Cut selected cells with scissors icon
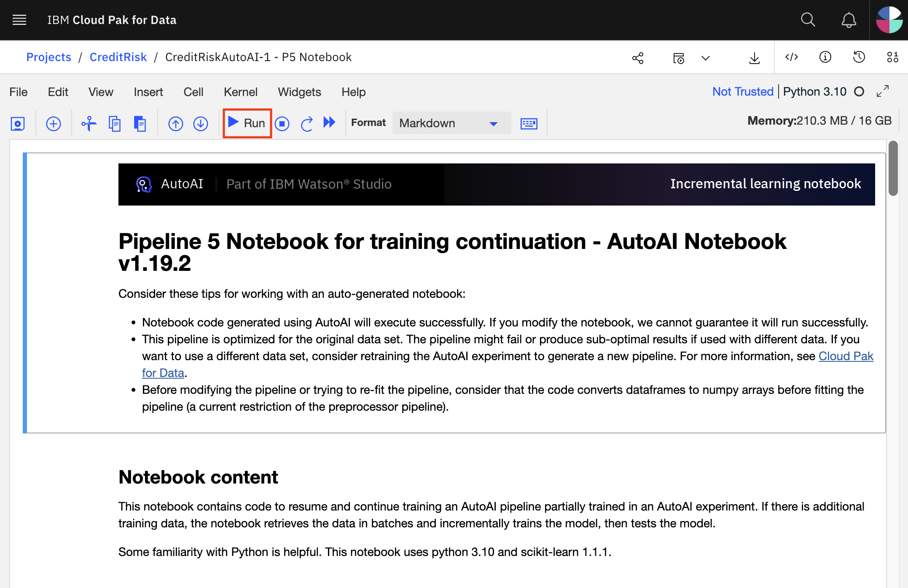 coord(89,123)
